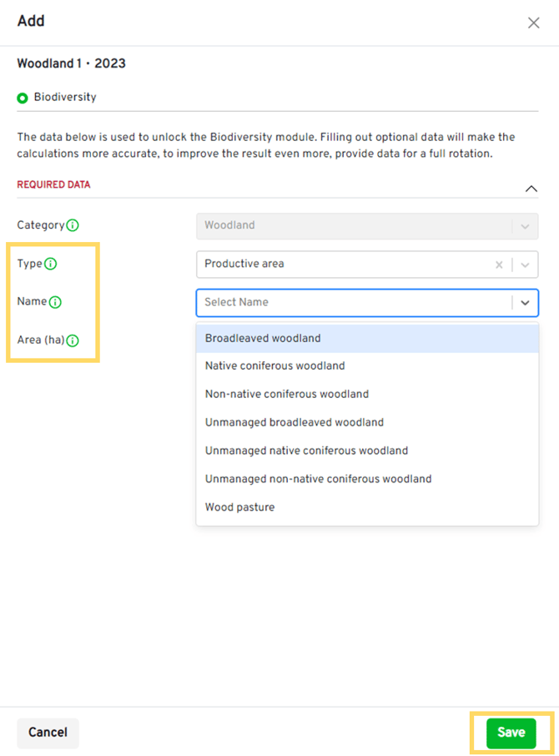This screenshot has width=559, height=756.
Task: Click the green Save button
Action: coord(511,733)
